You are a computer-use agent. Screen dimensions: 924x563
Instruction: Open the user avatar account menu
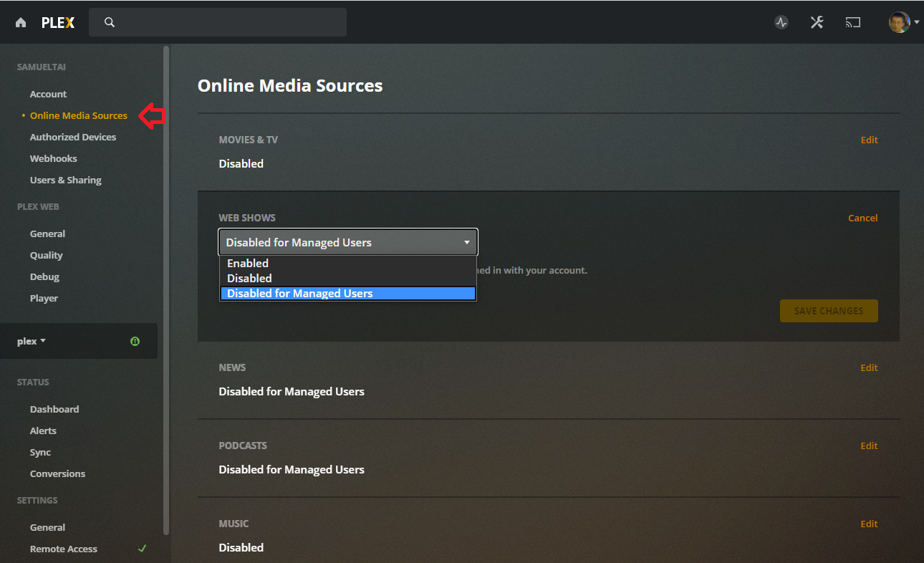903,22
